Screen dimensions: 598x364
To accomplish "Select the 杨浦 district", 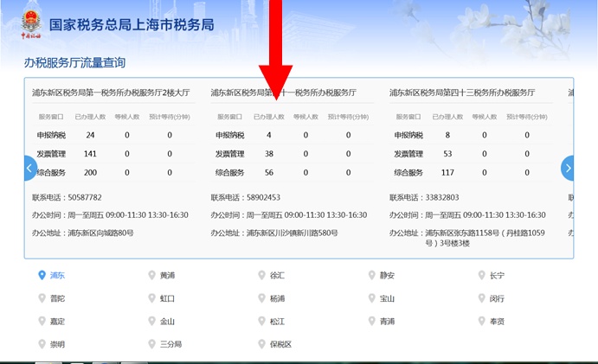I will coord(277,298).
